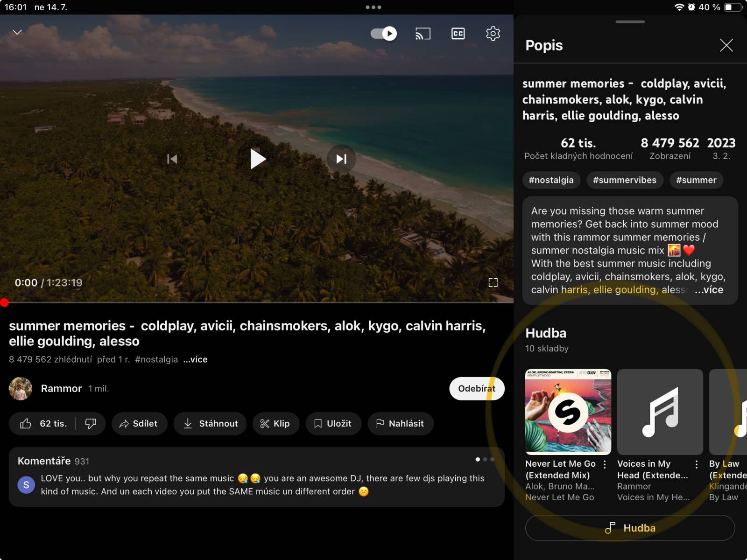Open the Voices in My Head track thumbnail

660,412
